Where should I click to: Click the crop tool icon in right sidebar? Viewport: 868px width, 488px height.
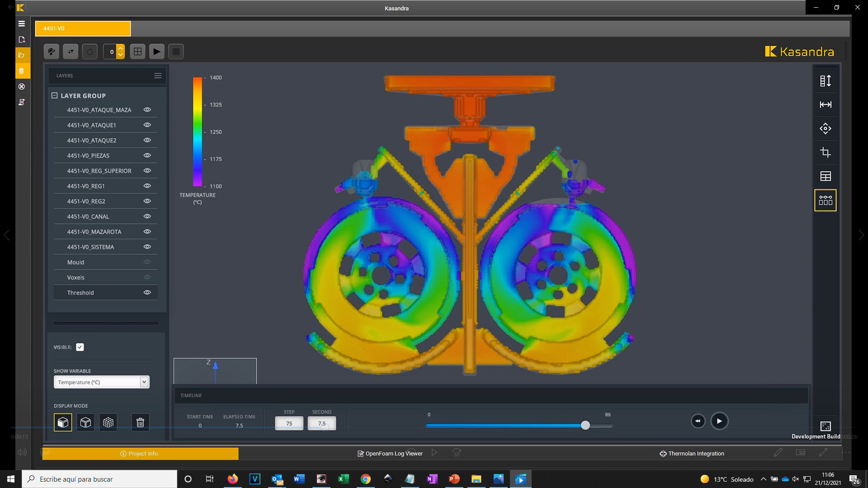(x=825, y=153)
